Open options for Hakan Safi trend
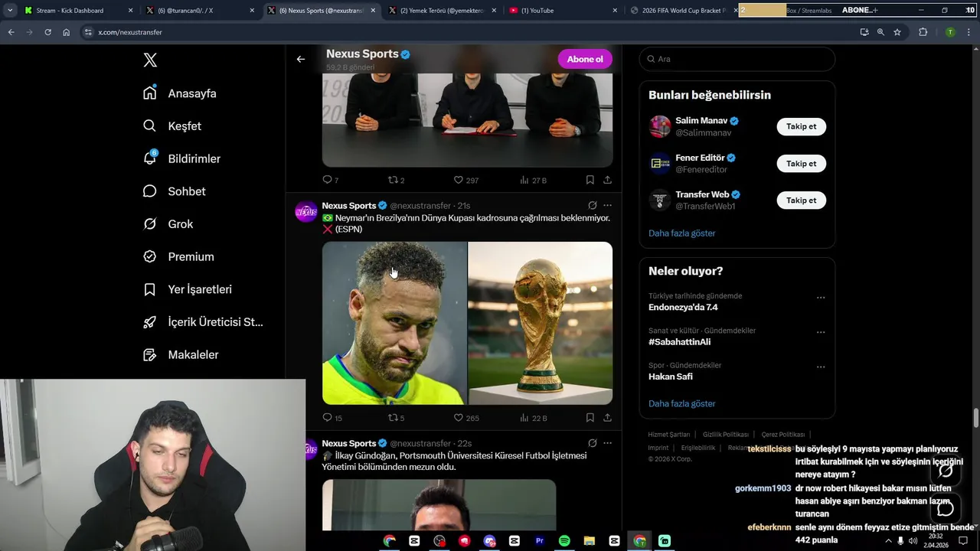Image resolution: width=980 pixels, height=551 pixels. [821, 367]
